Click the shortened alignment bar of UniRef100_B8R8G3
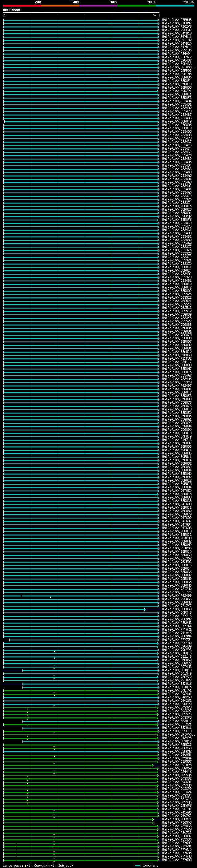 (x=74, y=609)
